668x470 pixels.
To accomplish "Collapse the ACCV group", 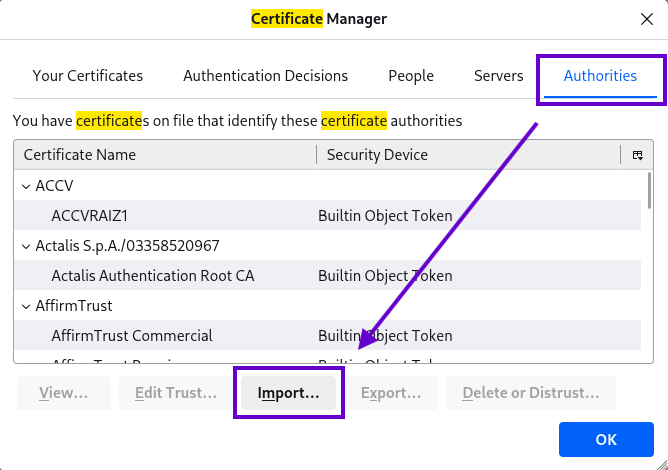I will click(26, 186).
